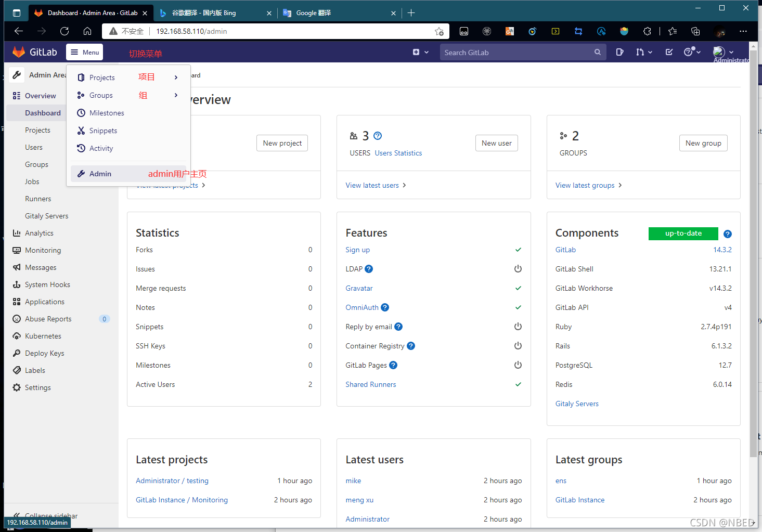Viewport: 762px width, 532px height.
Task: Open the View latest groups link
Action: 585,185
